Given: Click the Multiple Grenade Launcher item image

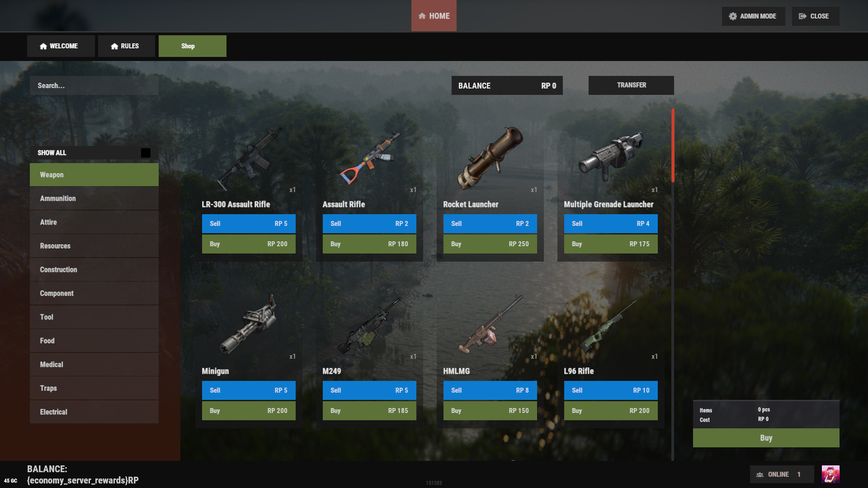Looking at the screenshot, I should coord(611,156).
